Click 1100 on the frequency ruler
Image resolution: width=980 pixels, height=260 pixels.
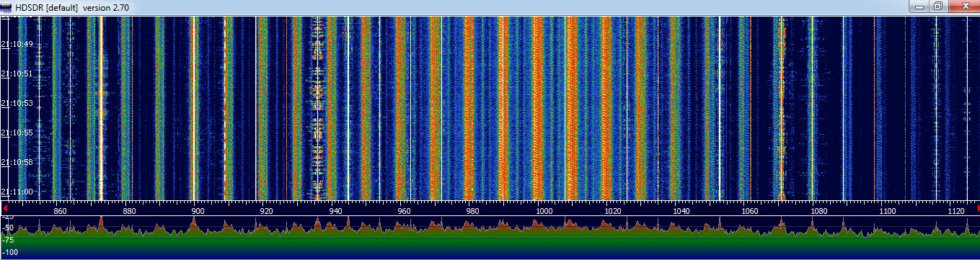888,212
